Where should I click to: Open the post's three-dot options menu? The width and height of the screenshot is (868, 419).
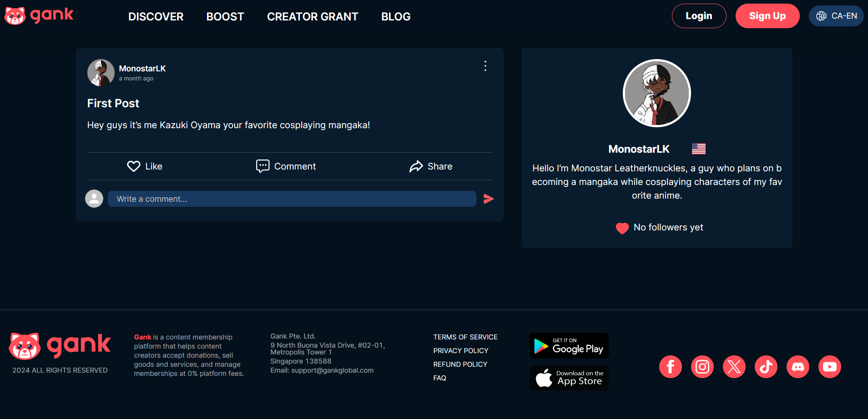(485, 66)
